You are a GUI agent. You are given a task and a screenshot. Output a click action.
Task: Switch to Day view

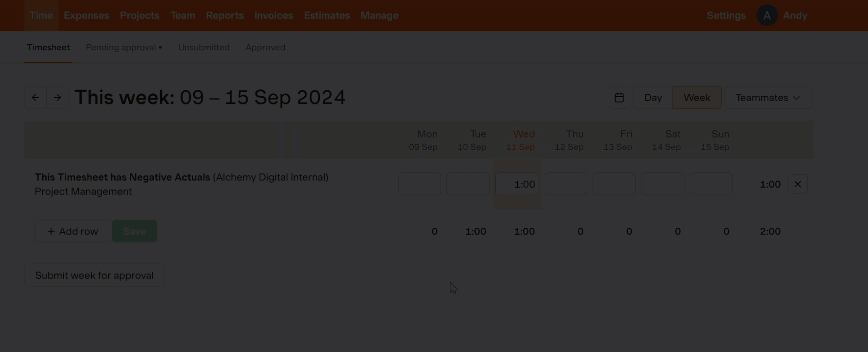click(x=653, y=98)
